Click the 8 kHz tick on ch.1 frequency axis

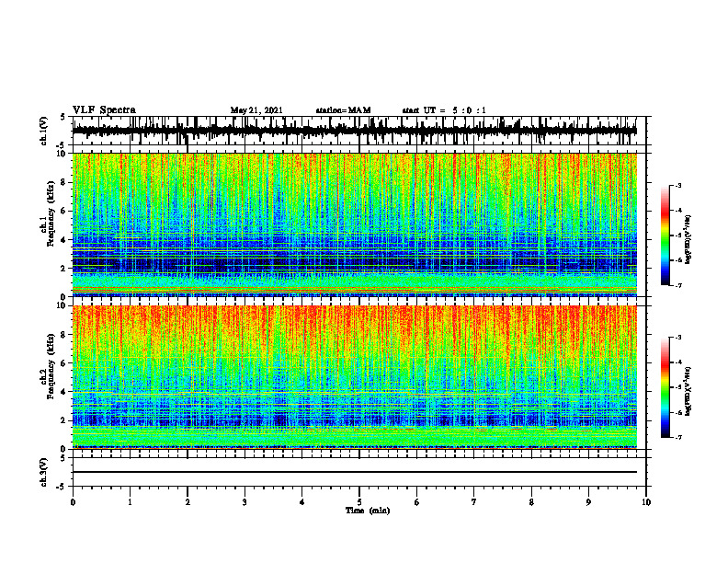[x=63, y=182]
